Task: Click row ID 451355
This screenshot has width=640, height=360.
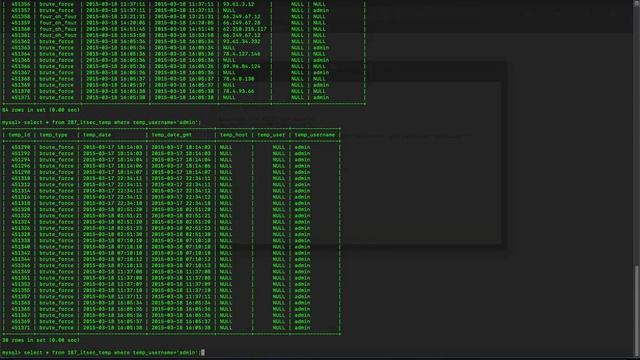Action: 21,290
